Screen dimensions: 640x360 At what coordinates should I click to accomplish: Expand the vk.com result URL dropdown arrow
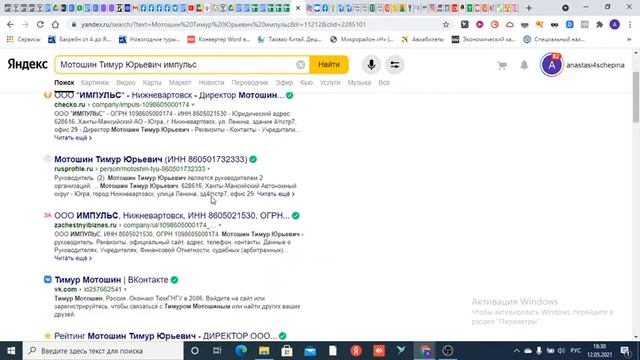[125, 289]
